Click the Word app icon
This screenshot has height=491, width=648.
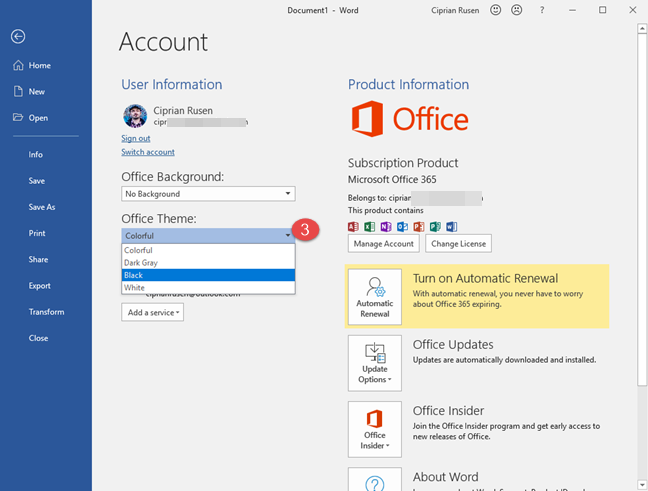pyautogui.click(x=452, y=226)
